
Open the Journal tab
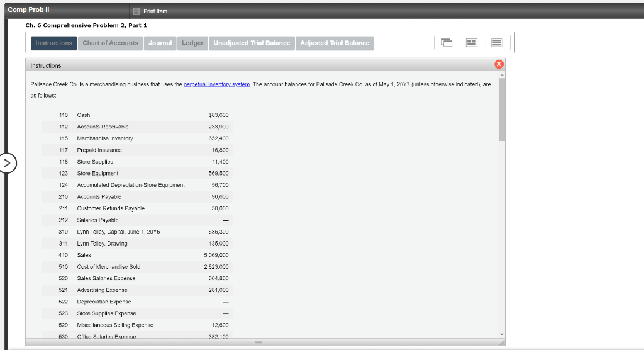[160, 43]
